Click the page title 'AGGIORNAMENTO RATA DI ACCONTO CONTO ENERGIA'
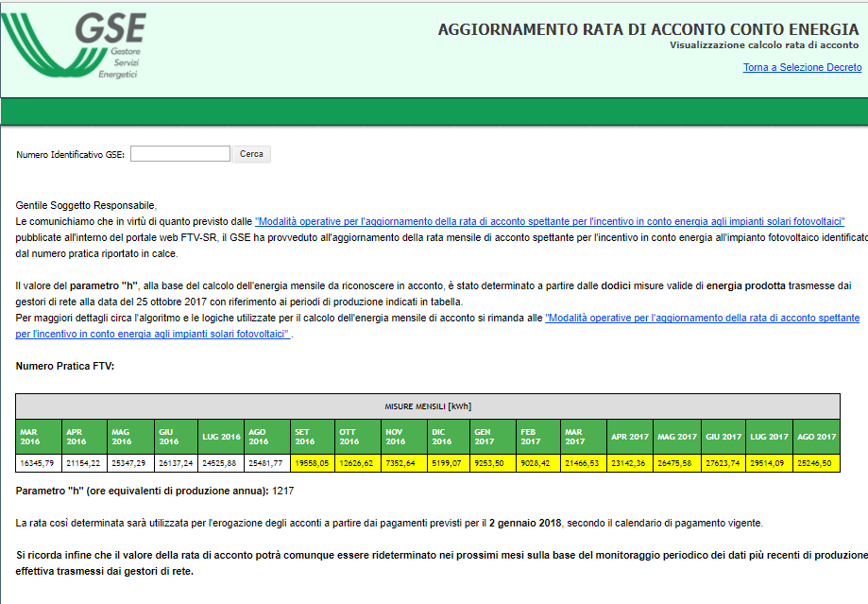 pyautogui.click(x=648, y=29)
